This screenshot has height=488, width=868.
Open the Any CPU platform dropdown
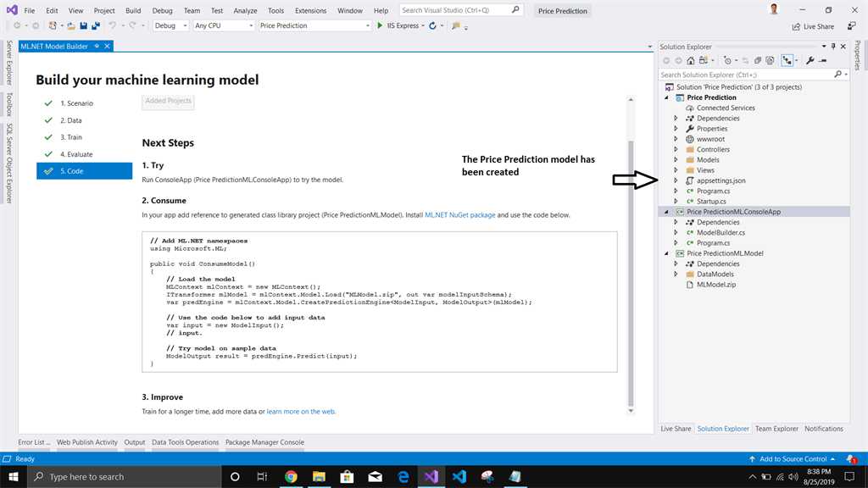coord(223,25)
